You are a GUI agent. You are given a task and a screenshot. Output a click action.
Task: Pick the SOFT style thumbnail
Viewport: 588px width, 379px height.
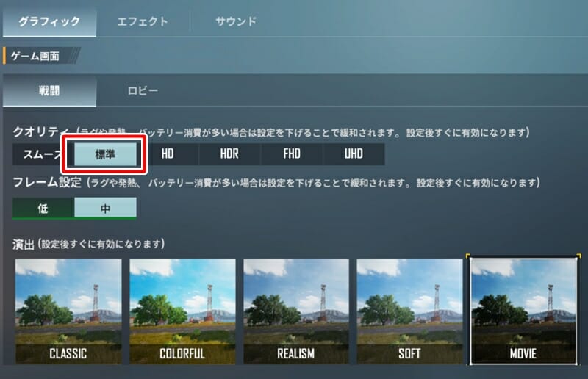pos(409,311)
